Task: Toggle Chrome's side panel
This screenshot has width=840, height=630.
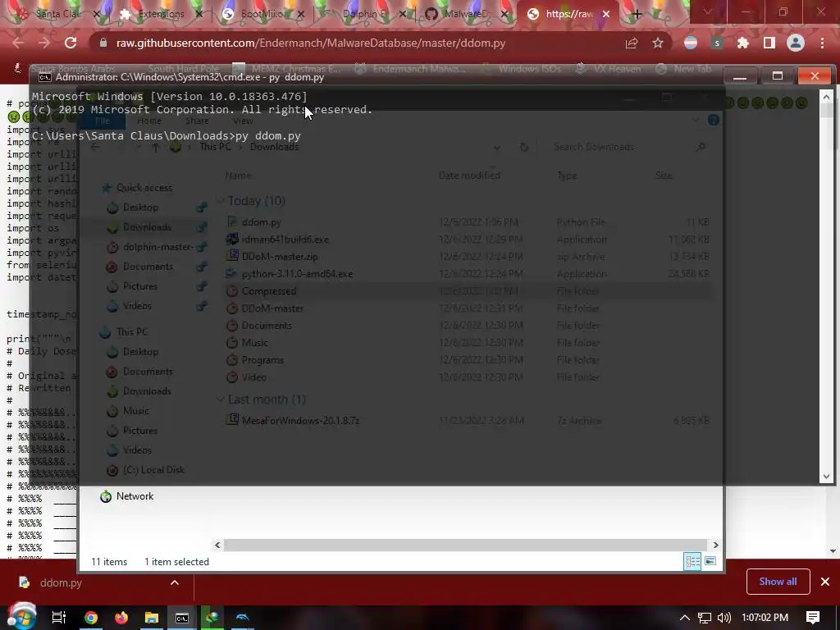Action: 769,43
